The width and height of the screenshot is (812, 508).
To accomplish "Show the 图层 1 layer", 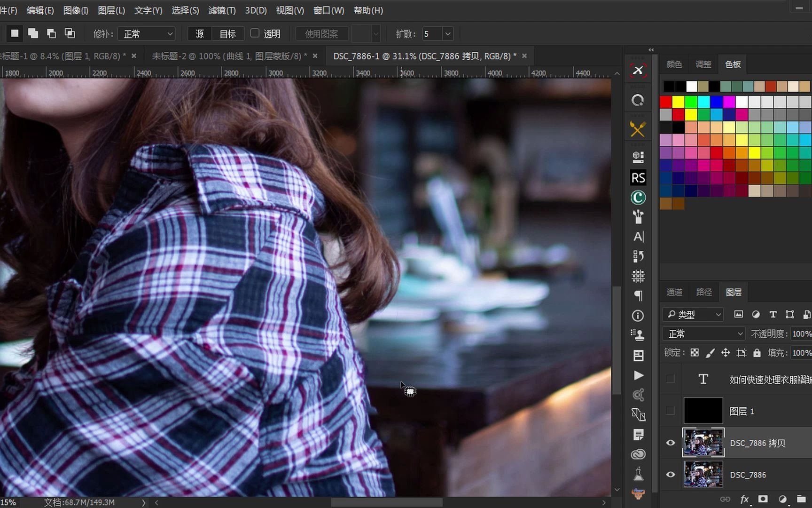I will pos(671,411).
